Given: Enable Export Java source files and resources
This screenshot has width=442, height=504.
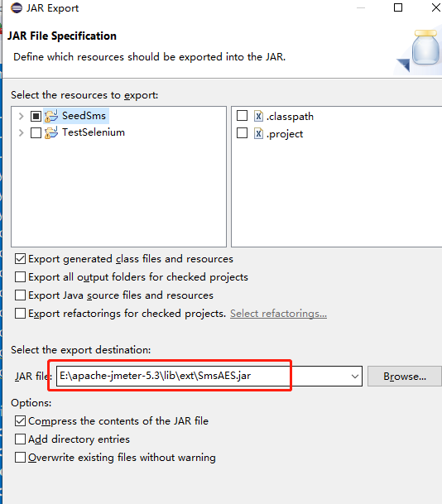Looking at the screenshot, I should [x=20, y=295].
